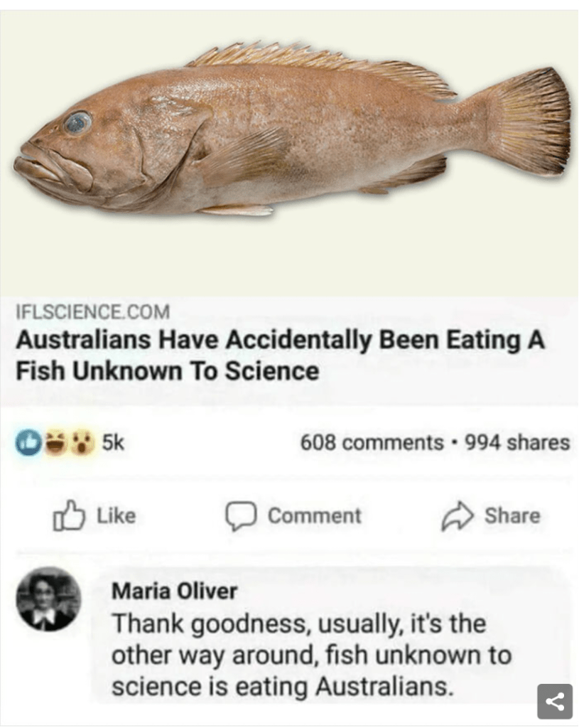Viewport: 579px width, 728px height.
Task: Open Maria Oliver's profile name
Action: [x=175, y=591]
